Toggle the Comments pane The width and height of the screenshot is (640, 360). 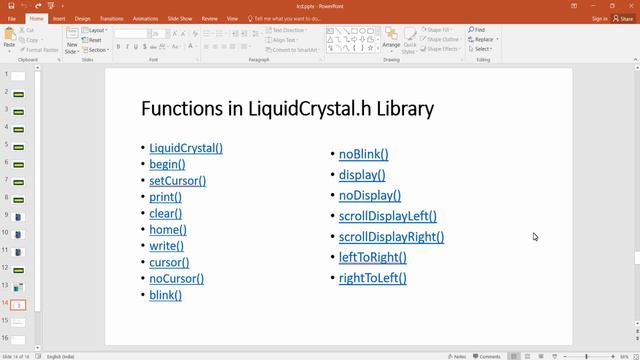487,356
